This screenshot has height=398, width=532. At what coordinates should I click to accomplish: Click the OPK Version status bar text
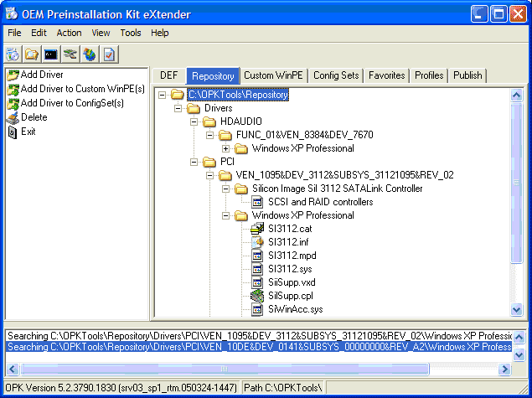tap(121, 388)
